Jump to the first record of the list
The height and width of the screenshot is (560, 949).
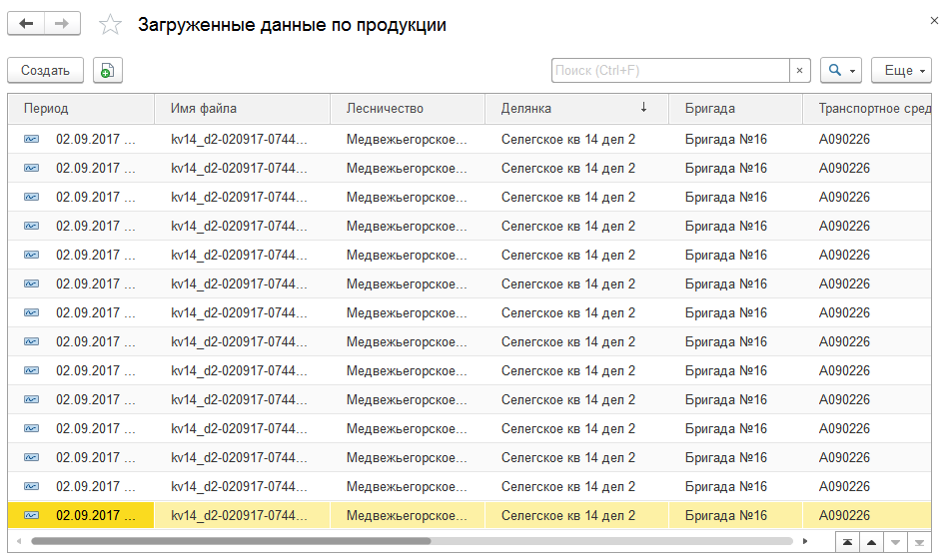pyautogui.click(x=847, y=542)
